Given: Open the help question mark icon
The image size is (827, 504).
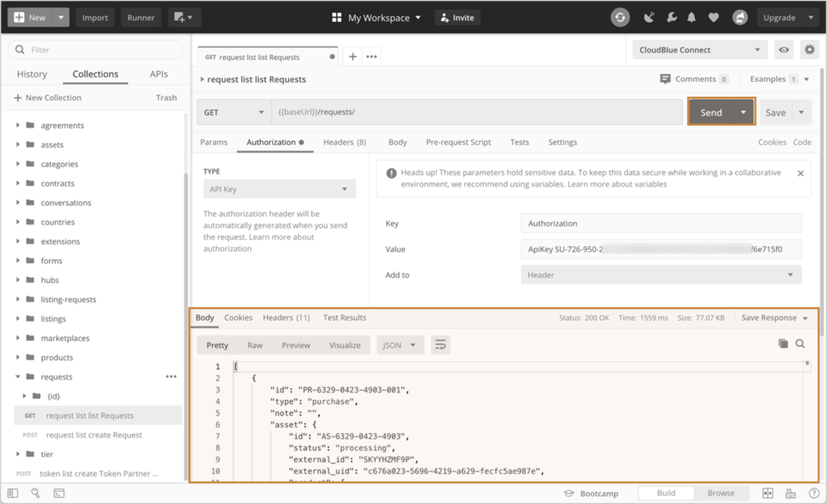Looking at the screenshot, I should pos(814,493).
